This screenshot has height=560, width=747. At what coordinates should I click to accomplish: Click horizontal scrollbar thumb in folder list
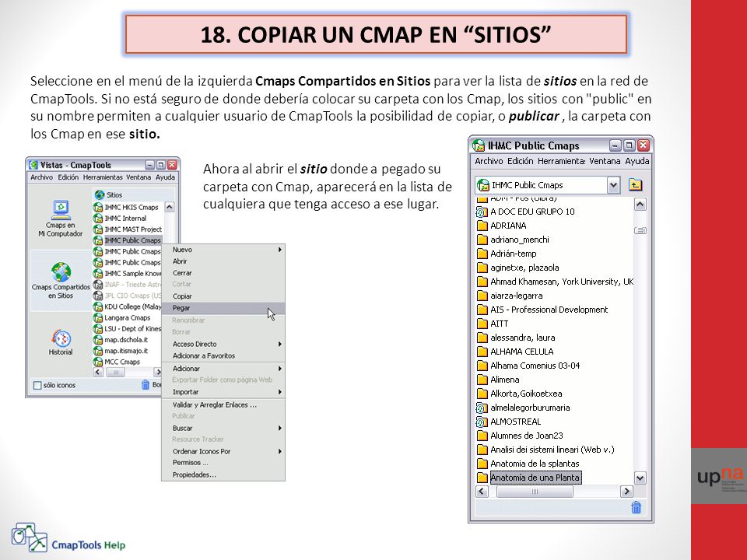pos(535,492)
